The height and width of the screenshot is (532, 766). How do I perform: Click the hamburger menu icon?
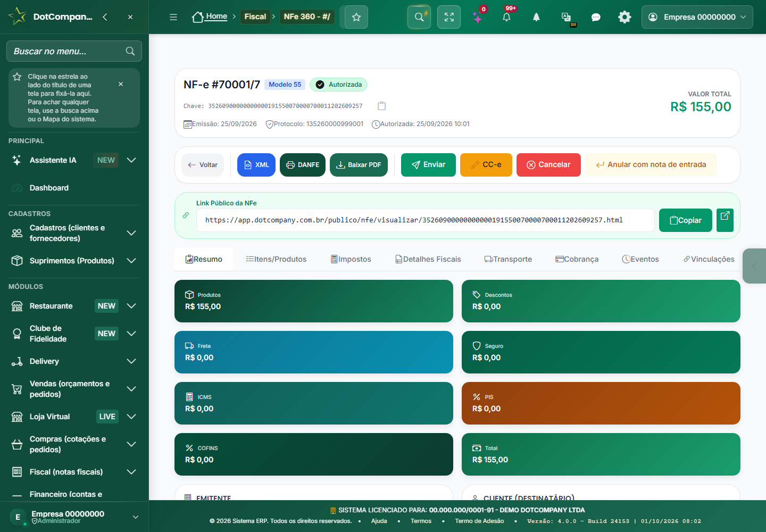click(173, 17)
